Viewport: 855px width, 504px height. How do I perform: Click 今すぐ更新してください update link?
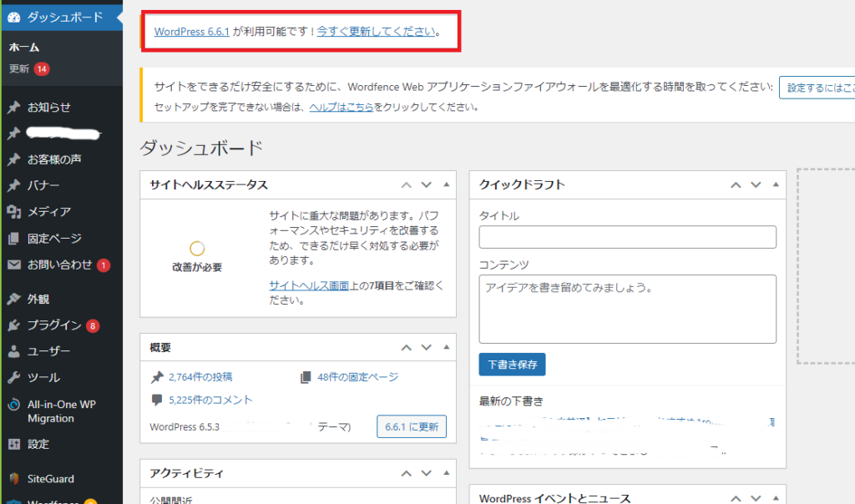pyautogui.click(x=377, y=32)
